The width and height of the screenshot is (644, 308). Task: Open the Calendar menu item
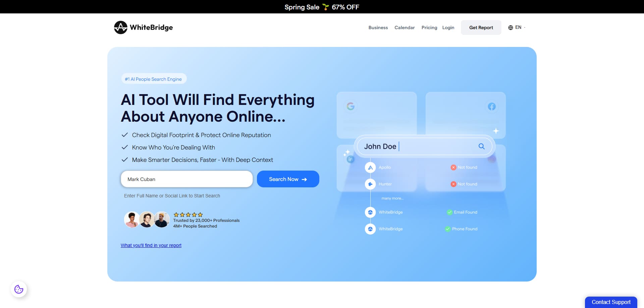tap(405, 27)
